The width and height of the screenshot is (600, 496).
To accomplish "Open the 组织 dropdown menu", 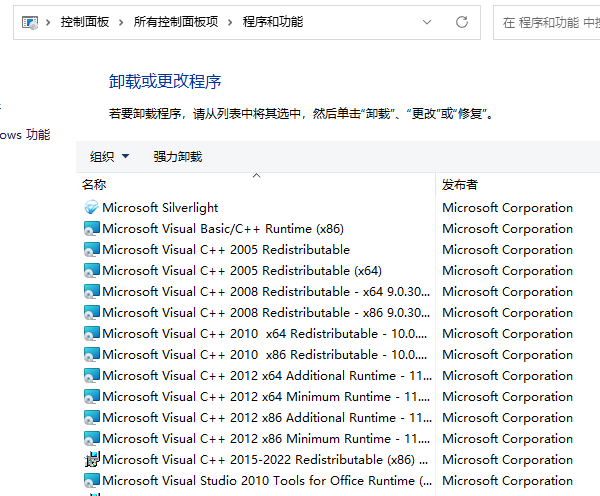I will [109, 157].
